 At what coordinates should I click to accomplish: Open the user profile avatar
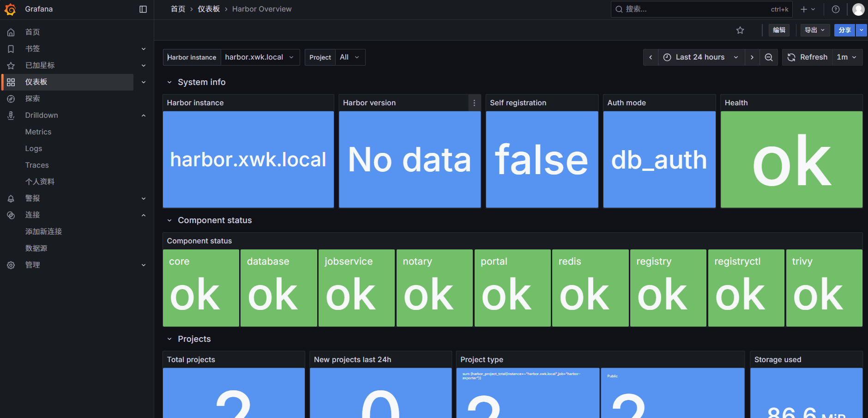pyautogui.click(x=858, y=9)
